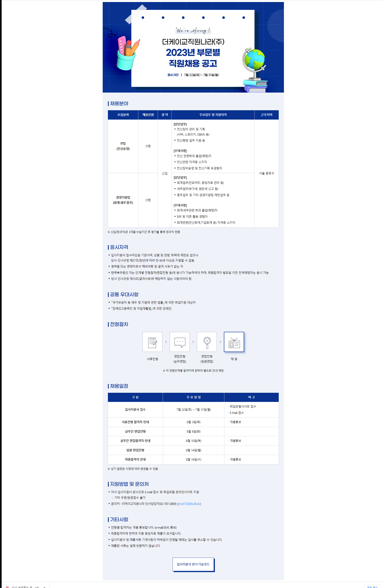Click the 입사지원서 접수 schedule row
383x588 pixels.
click(x=135, y=410)
